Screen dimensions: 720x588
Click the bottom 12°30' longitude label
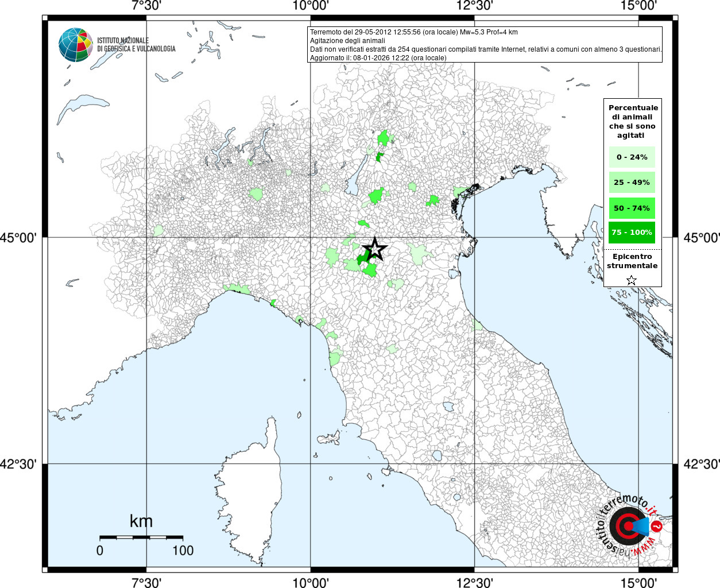click(475, 582)
